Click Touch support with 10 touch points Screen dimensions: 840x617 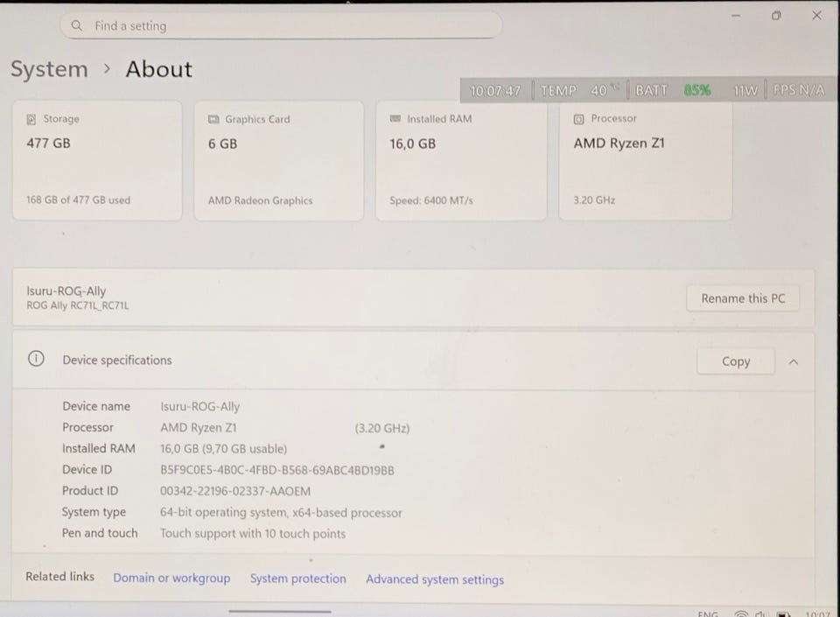pyautogui.click(x=253, y=534)
